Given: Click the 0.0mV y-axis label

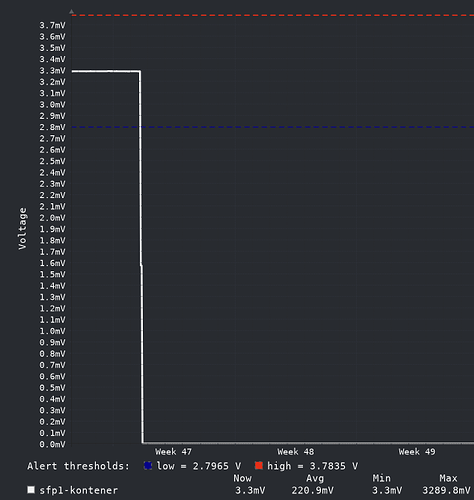Looking at the screenshot, I should (x=53, y=444).
